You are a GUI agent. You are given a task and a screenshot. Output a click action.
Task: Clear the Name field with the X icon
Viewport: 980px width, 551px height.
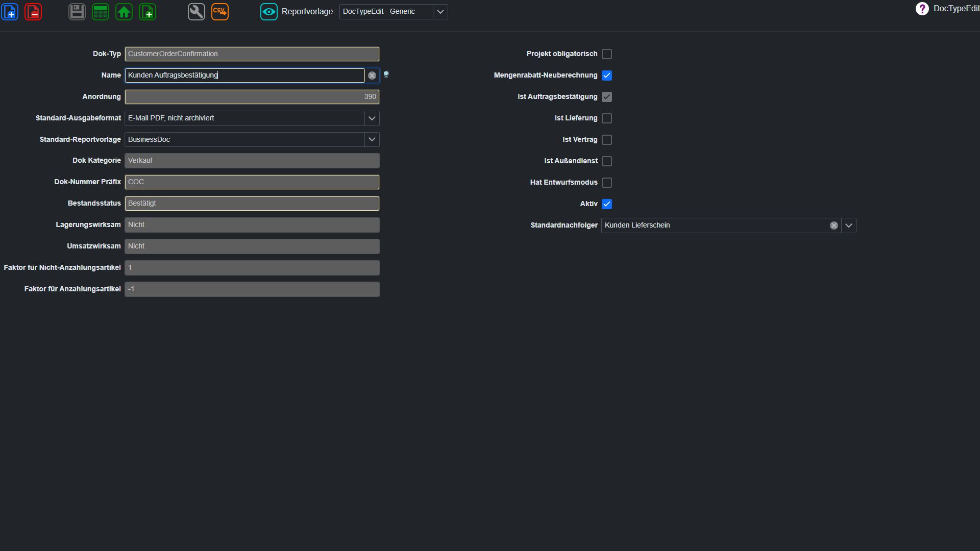372,76
